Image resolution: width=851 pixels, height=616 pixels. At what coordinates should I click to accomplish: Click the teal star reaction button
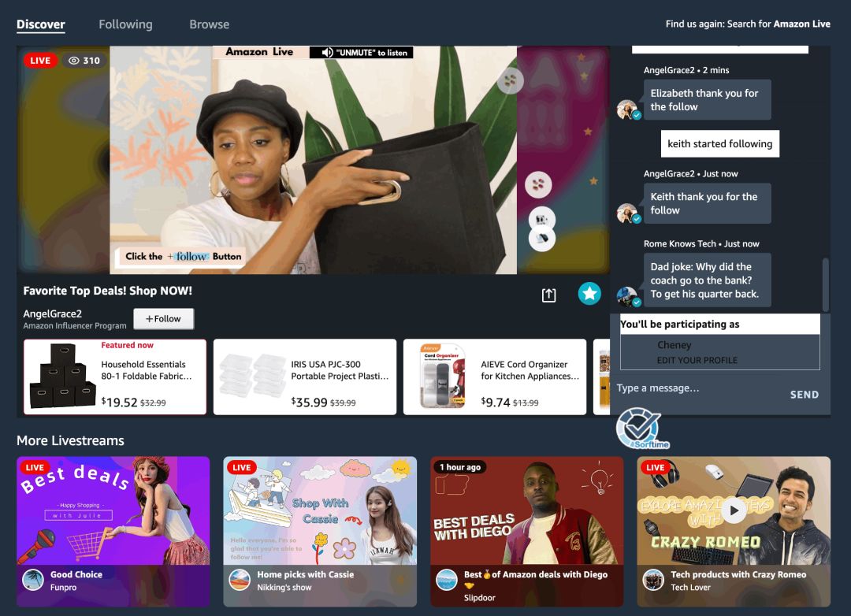589,294
